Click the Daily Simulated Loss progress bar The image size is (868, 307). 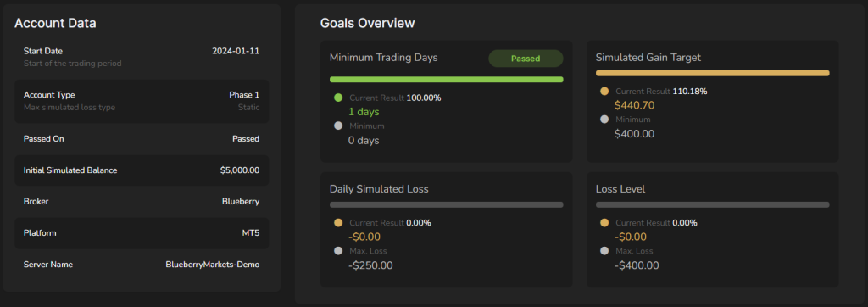[446, 205]
